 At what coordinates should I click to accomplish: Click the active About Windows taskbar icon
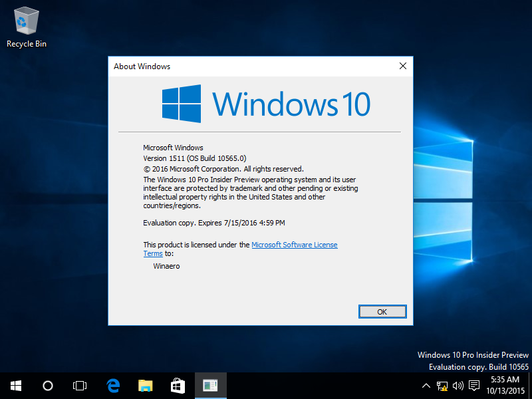tap(210, 386)
